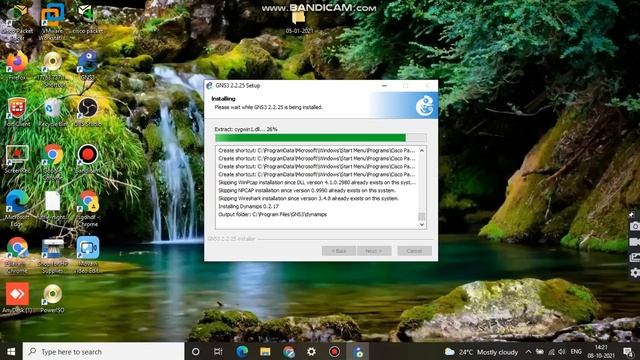Click the Windows Start button
Image resolution: width=640 pixels, height=360 pixels.
click(x=11, y=351)
